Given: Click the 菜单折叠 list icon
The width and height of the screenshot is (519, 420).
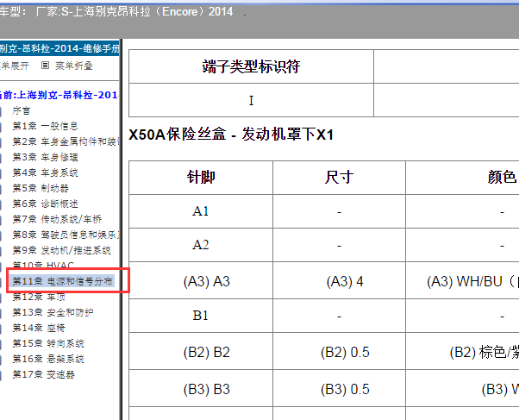Looking at the screenshot, I should [x=45, y=66].
